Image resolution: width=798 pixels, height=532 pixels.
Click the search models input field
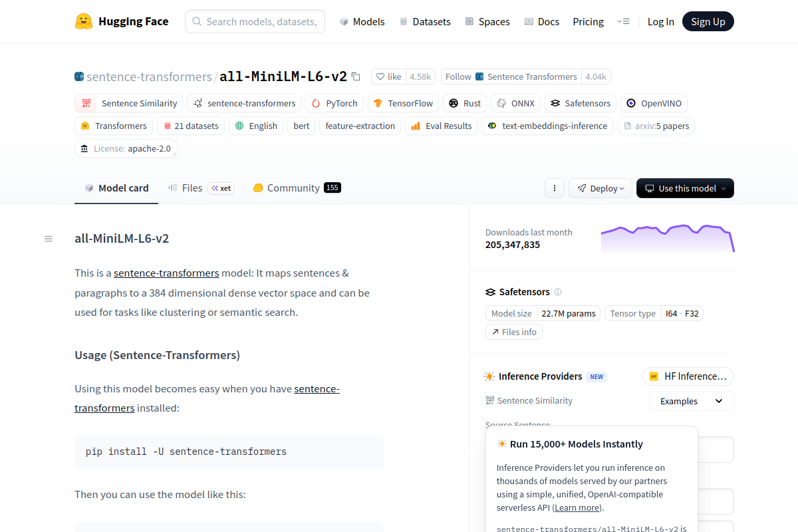point(261,21)
